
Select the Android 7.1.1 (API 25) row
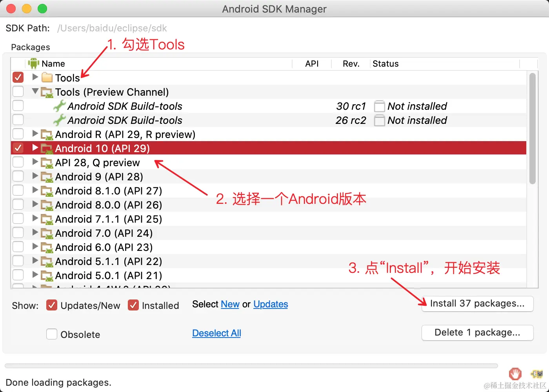tap(109, 219)
